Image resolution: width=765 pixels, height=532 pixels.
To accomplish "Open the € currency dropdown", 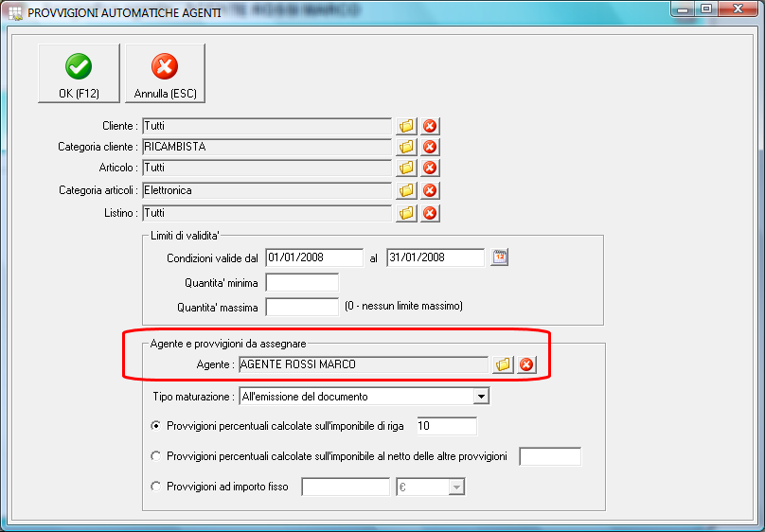I will tap(456, 487).
